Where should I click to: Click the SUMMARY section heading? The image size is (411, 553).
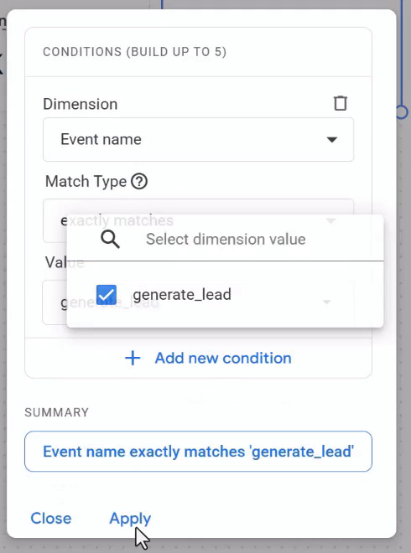(56, 412)
